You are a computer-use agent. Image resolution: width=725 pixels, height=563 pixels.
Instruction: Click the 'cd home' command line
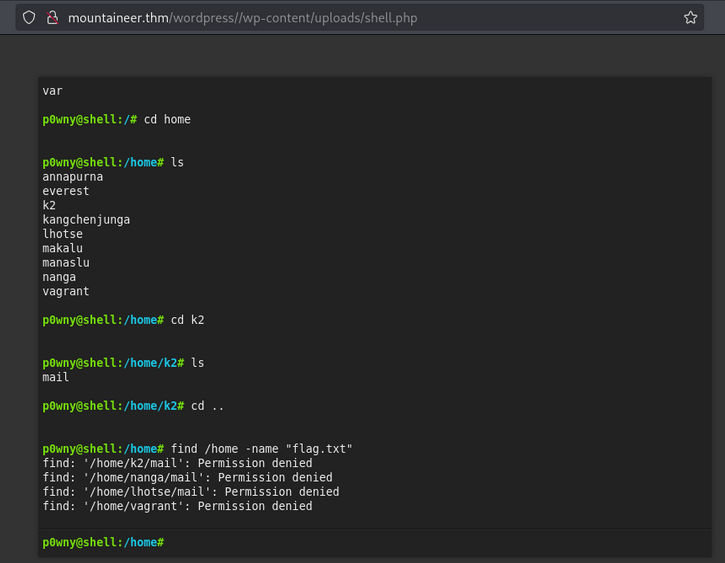pyautogui.click(x=166, y=120)
